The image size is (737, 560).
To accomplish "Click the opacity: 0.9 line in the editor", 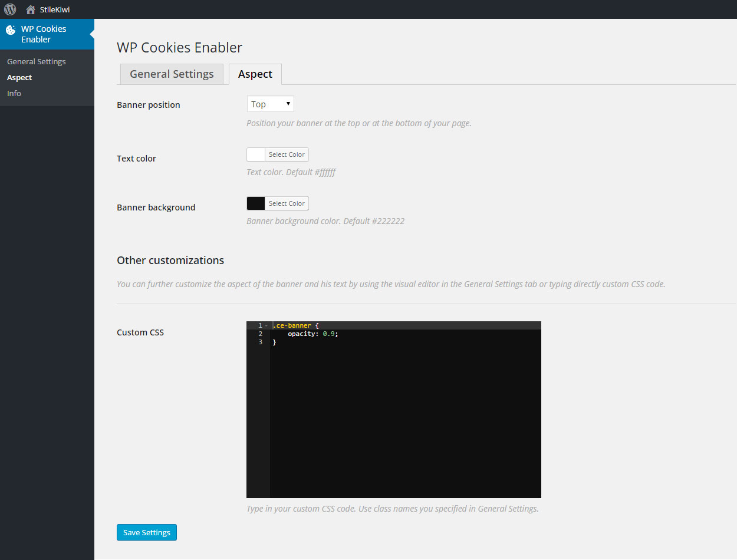I will (313, 334).
